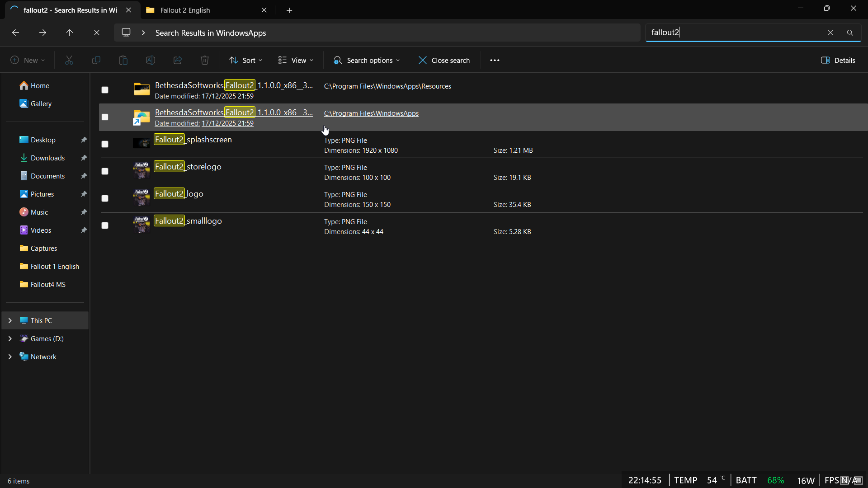Expand the This PC tree item
Image resolution: width=868 pixels, height=488 pixels.
click(x=10, y=320)
